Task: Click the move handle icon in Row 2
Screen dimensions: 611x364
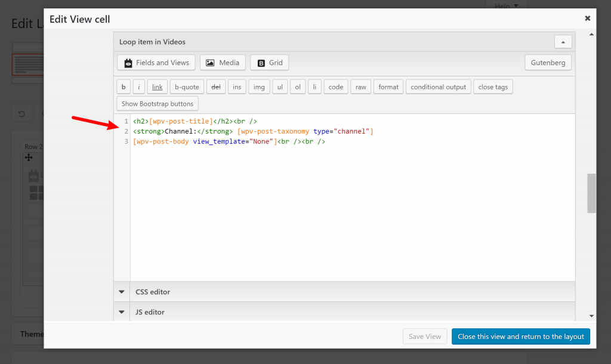Action: tap(29, 158)
